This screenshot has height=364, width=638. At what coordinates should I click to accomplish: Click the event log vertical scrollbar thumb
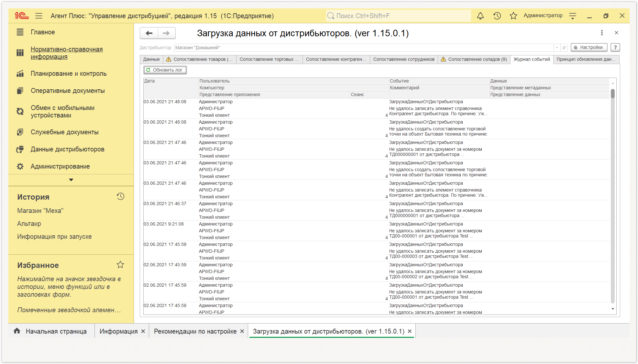[612, 94]
